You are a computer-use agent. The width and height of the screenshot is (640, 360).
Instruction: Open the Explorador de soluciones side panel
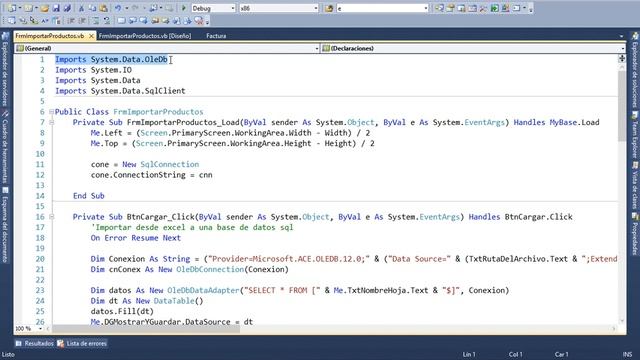point(635,70)
